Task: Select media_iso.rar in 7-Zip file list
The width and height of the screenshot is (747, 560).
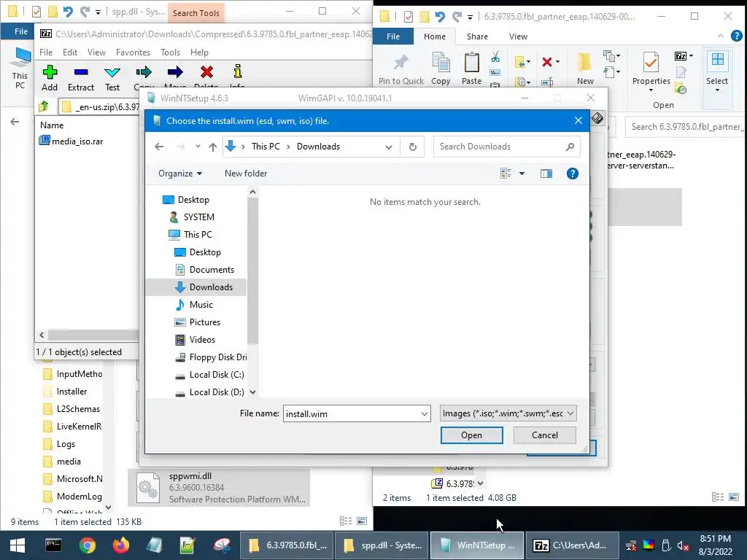Action: (71, 141)
